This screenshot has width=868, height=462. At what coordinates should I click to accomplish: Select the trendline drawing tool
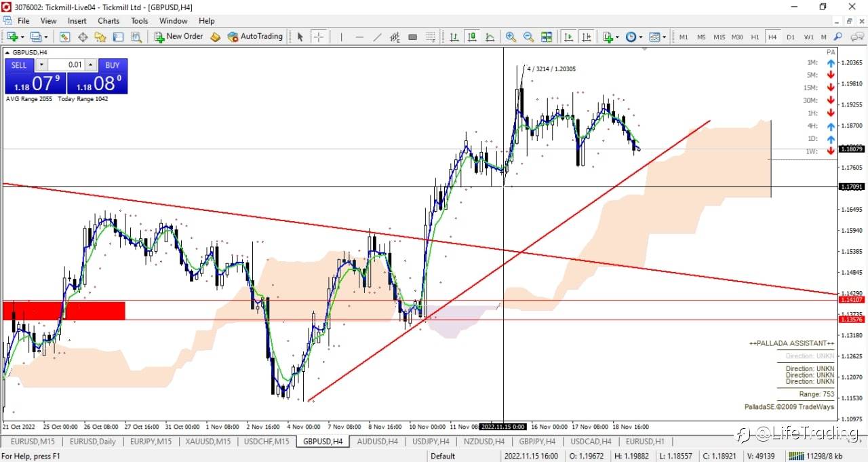pos(377,37)
